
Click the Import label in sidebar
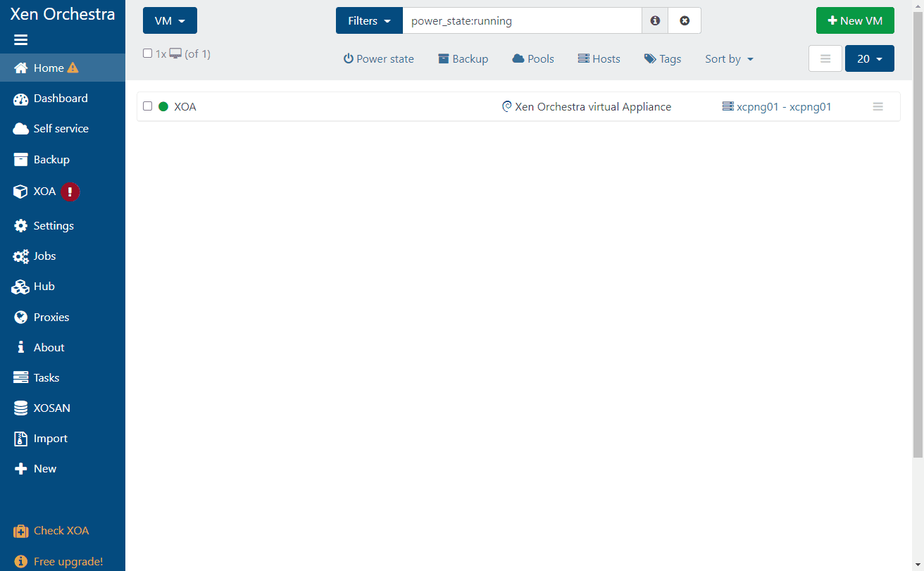[51, 439]
